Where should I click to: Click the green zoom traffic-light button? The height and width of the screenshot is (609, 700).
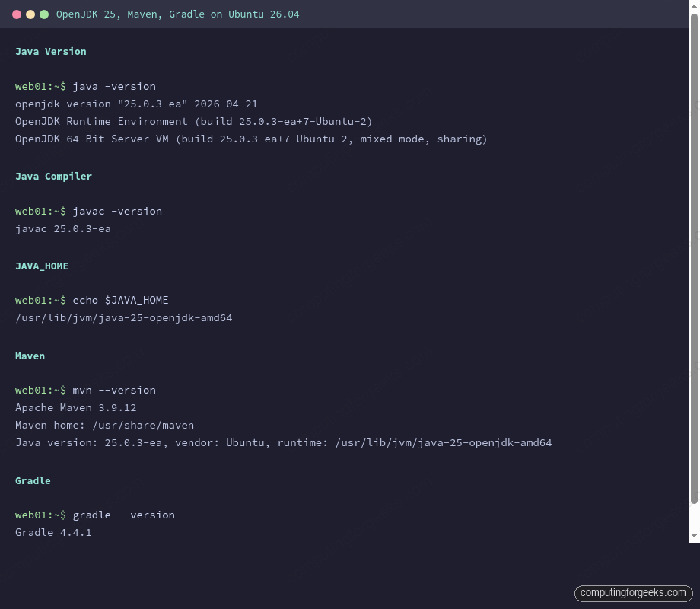[x=44, y=14]
